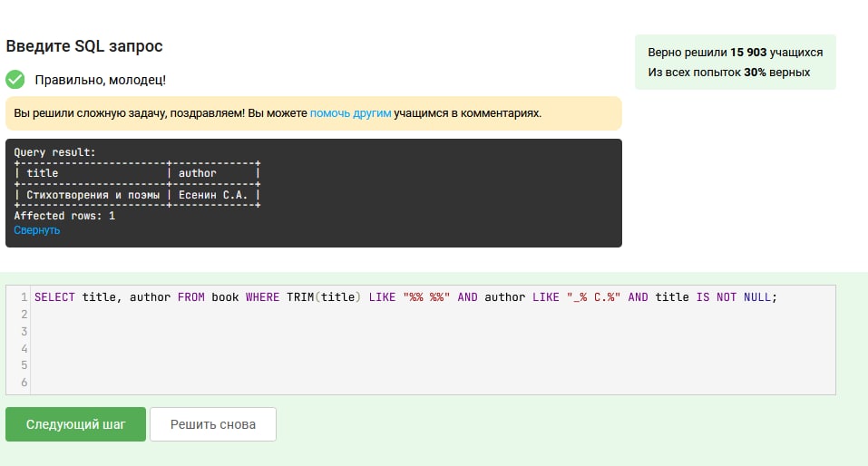
Task: Click the 'Решить снова' button
Action: click(213, 424)
